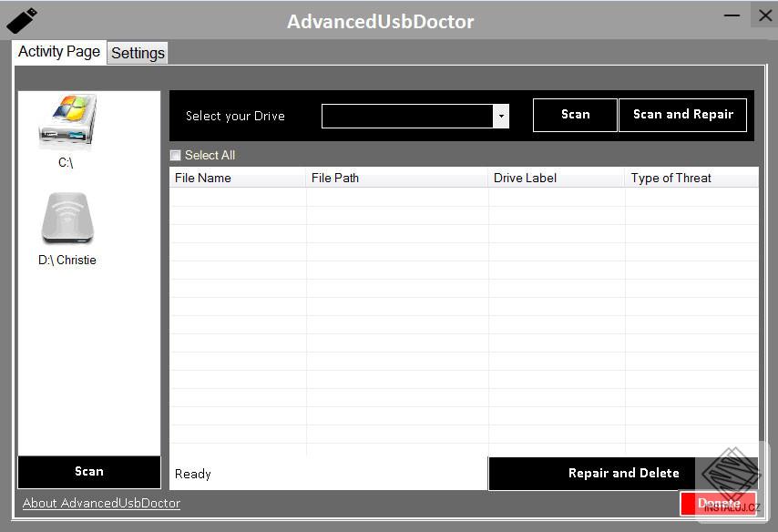Click inside the drive selection combo box
Screen dimensions: 778x532
(407, 116)
